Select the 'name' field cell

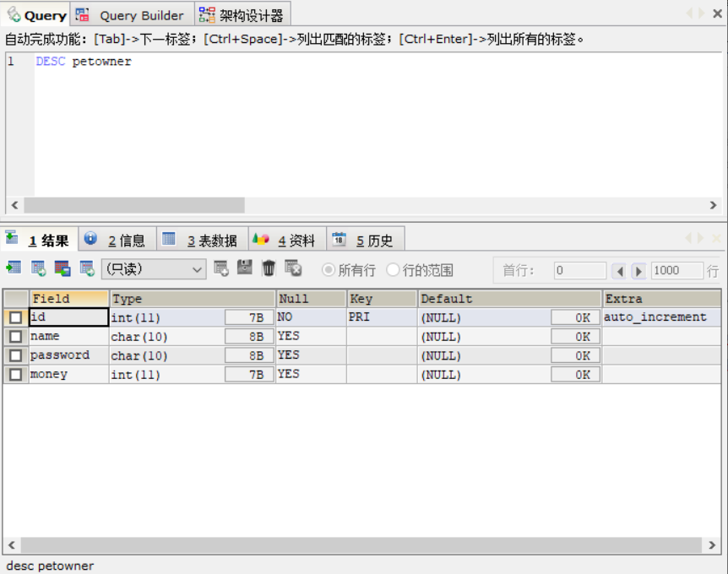(68, 337)
